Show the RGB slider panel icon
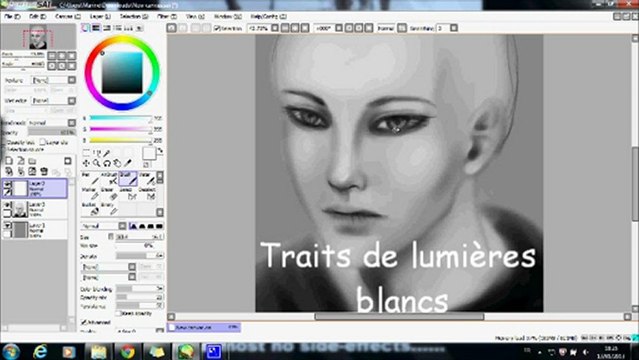 point(96,28)
